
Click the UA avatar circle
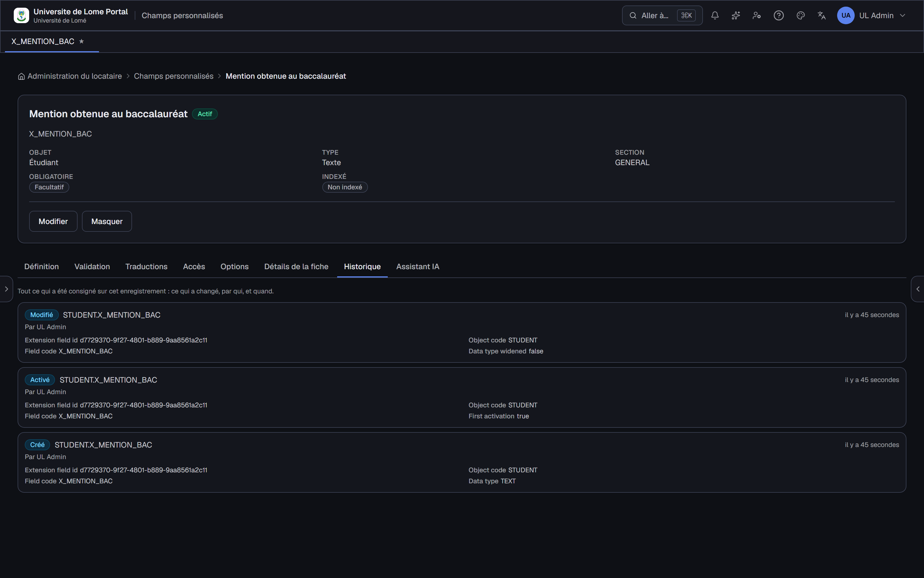click(846, 15)
